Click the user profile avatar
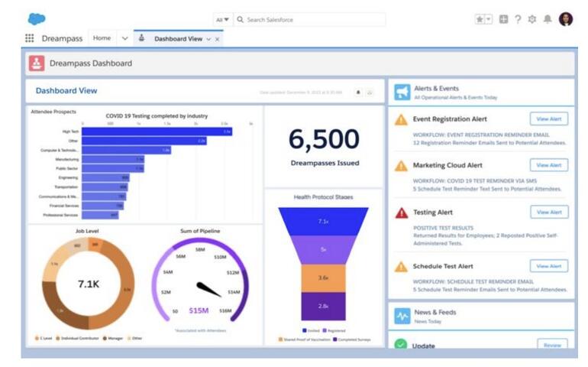 (x=566, y=19)
